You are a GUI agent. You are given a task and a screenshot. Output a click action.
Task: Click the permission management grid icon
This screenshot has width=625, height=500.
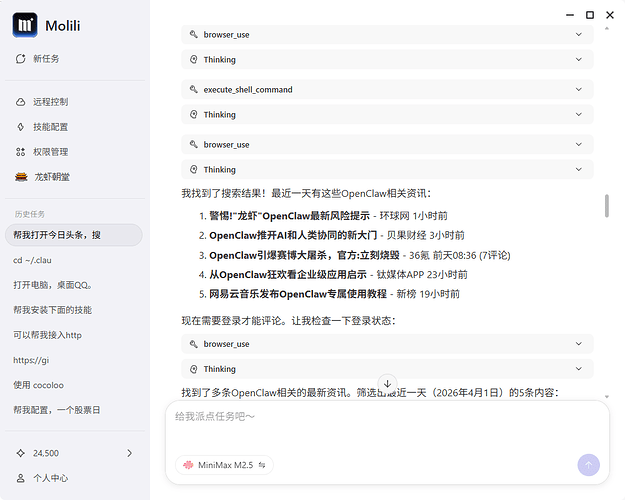(x=20, y=152)
